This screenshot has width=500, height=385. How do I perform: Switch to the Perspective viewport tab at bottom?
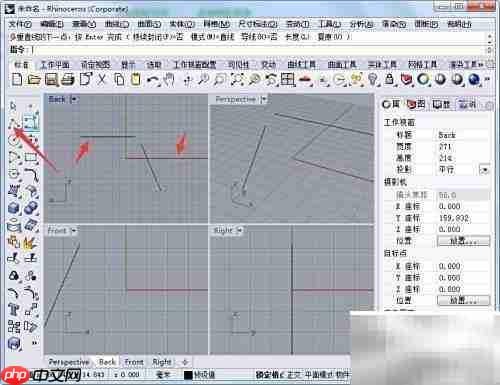[x=69, y=362]
